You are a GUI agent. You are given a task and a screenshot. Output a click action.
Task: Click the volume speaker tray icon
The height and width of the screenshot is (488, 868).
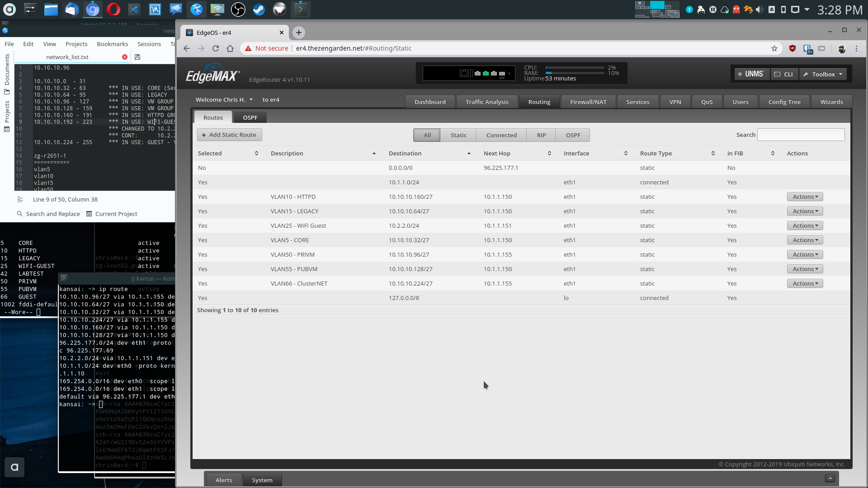tap(759, 9)
